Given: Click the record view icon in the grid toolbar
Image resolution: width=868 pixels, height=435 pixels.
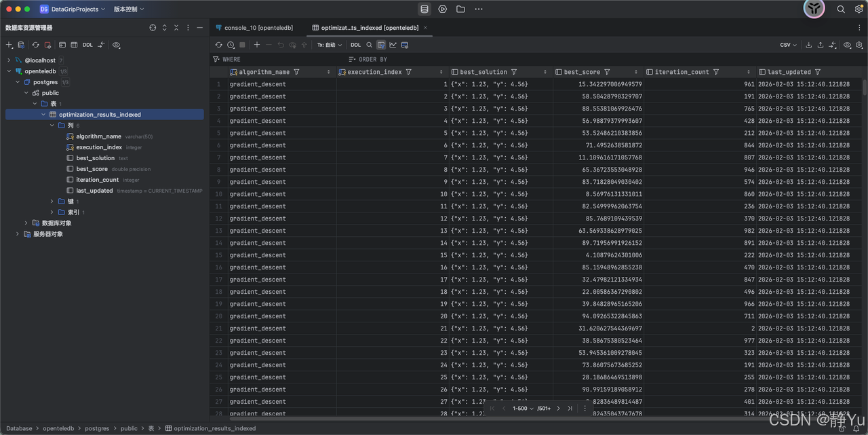Looking at the screenshot, I should [405, 45].
